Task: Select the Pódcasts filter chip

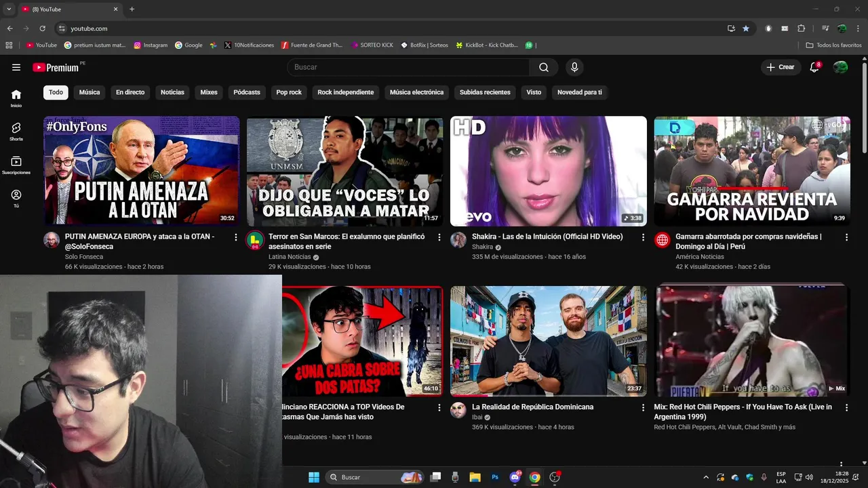Action: (247, 92)
